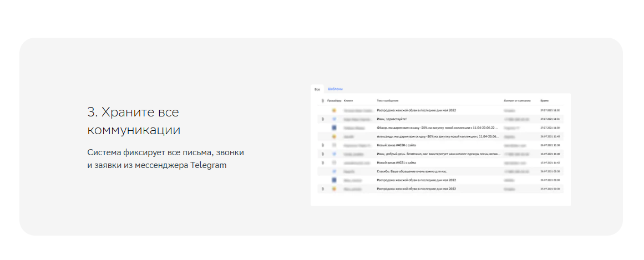Click provider icon in the "Иван, здравствуйте!" row
Screen dimensions: 644x260
334,119
